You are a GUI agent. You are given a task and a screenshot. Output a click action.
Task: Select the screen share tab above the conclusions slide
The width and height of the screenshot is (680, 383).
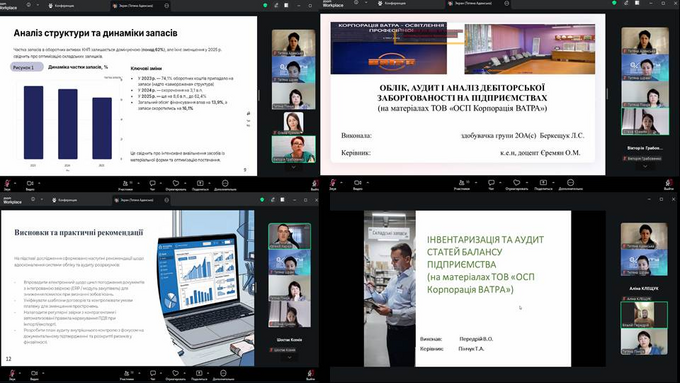coord(135,200)
